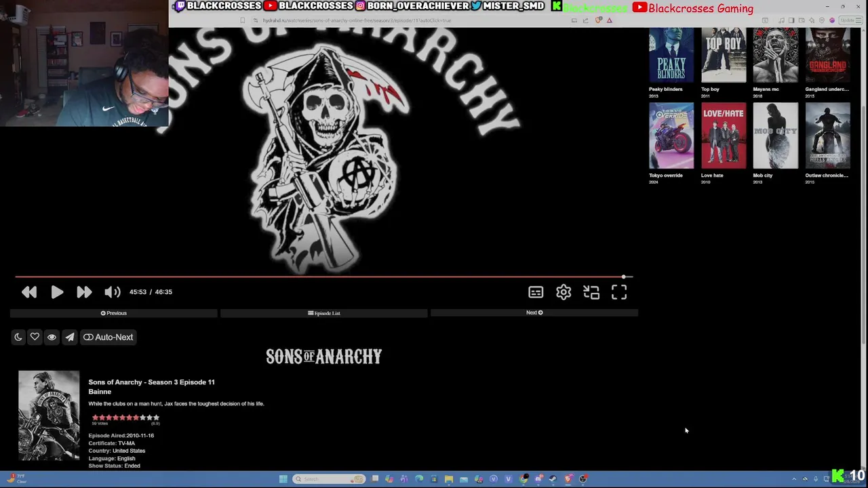
Task: Toggle dark mode moon icon
Action: [18, 337]
